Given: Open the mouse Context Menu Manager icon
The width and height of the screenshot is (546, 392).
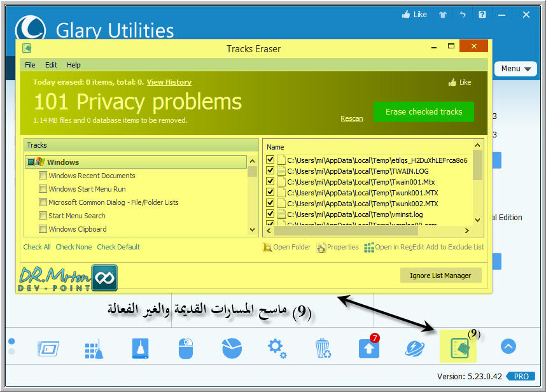Looking at the screenshot, I should click(186, 349).
